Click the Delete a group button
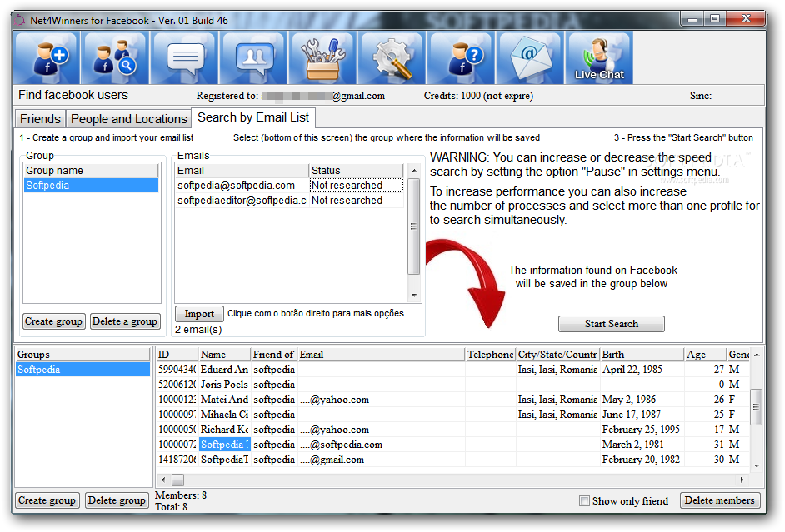 (125, 321)
